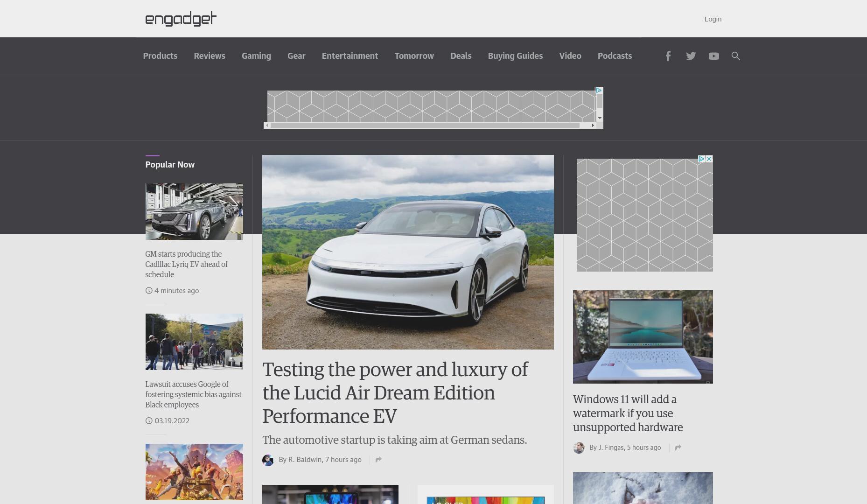Open the Lucid Air Dream Edition headline
This screenshot has height=504, width=867.
pos(395,392)
